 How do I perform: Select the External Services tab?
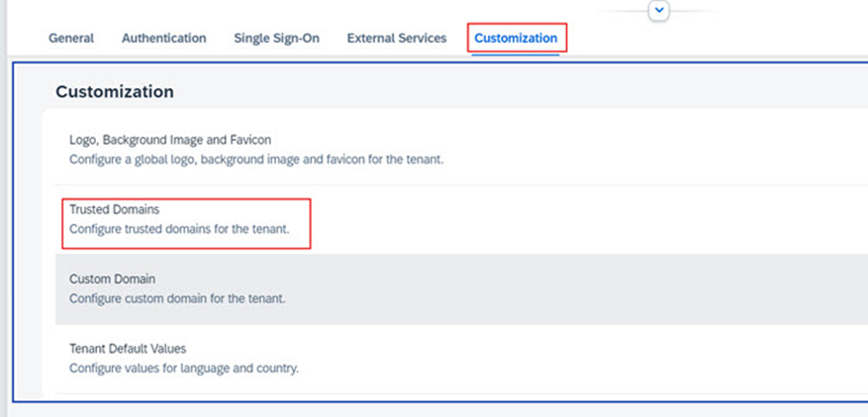[x=396, y=39]
